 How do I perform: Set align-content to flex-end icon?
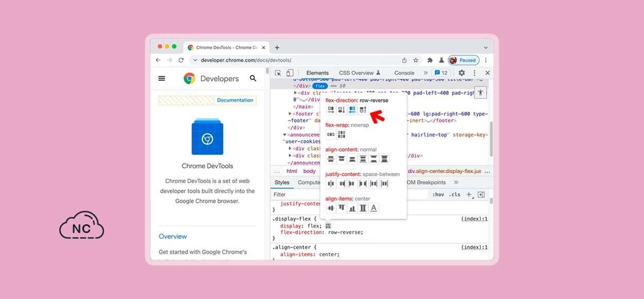point(352,159)
